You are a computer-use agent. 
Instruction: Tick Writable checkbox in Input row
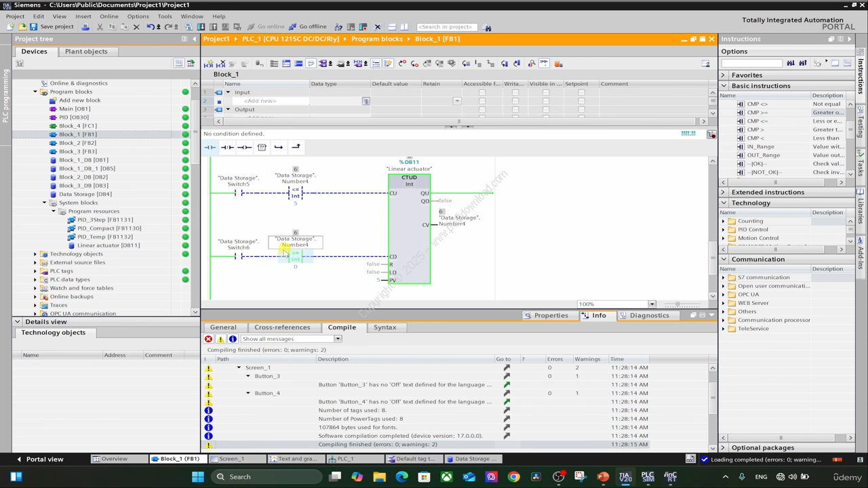click(515, 92)
